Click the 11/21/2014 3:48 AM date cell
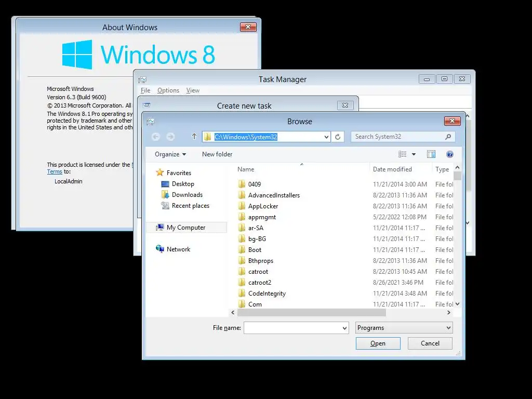The height and width of the screenshot is (399, 532). (x=400, y=294)
